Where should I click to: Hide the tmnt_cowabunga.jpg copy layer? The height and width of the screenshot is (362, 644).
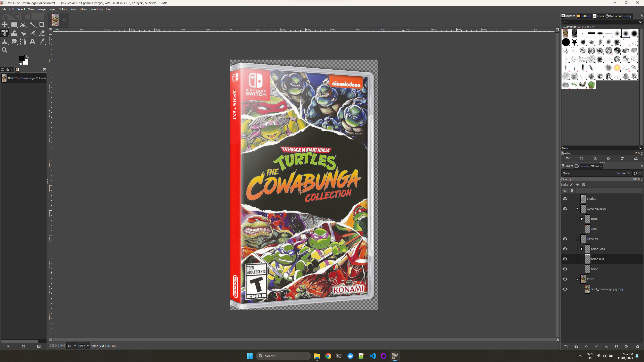pos(565,289)
